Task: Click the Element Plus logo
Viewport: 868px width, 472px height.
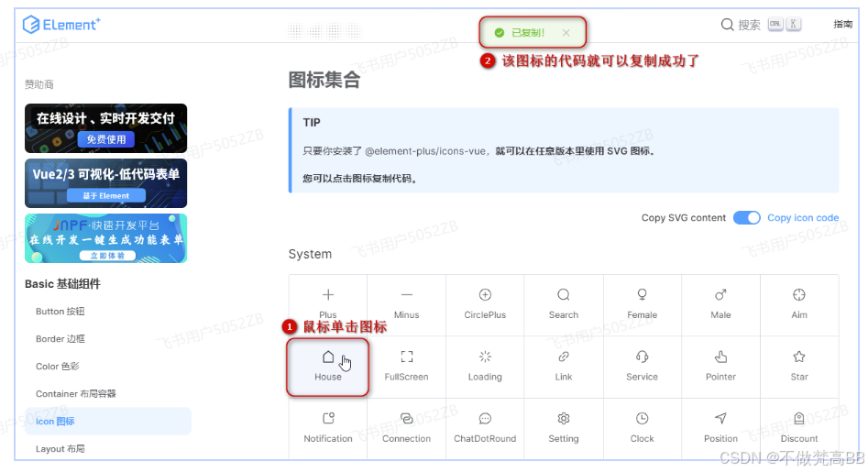Action: click(x=61, y=25)
